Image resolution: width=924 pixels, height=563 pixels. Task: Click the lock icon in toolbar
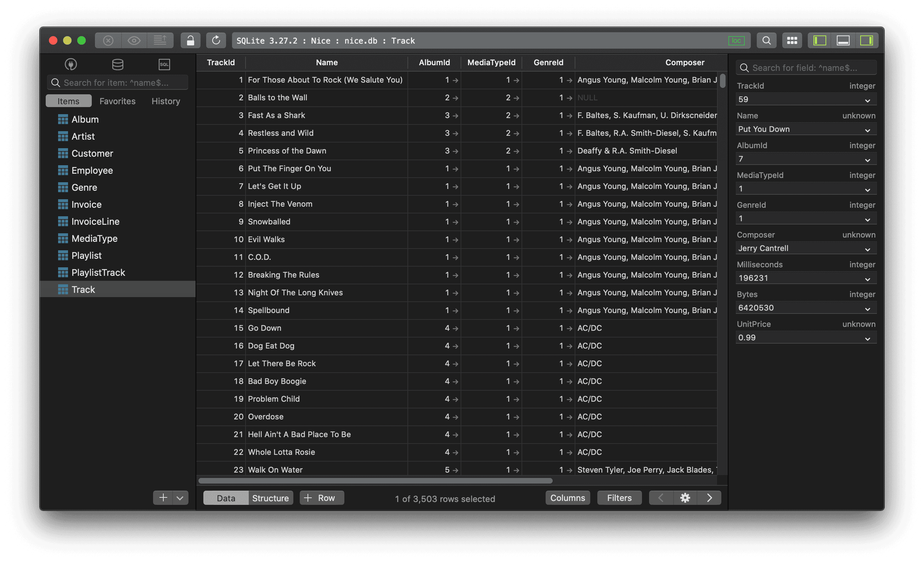click(191, 40)
